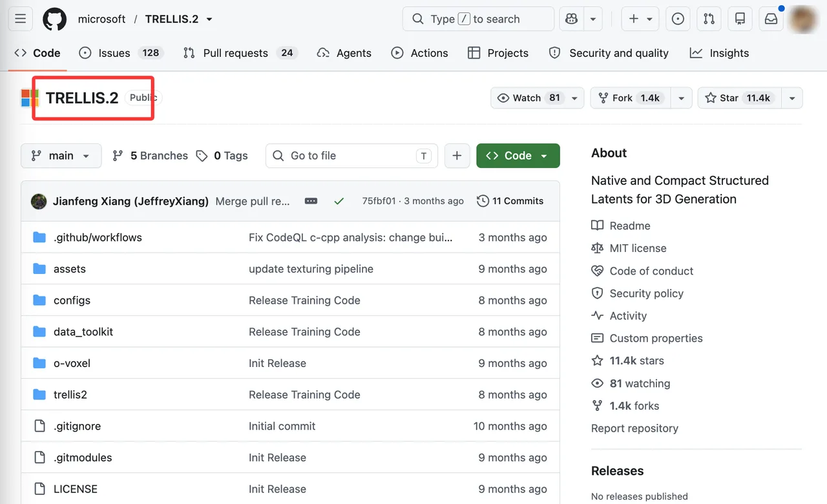Open the green Code dropdown
The width and height of the screenshot is (827, 504).
518,156
